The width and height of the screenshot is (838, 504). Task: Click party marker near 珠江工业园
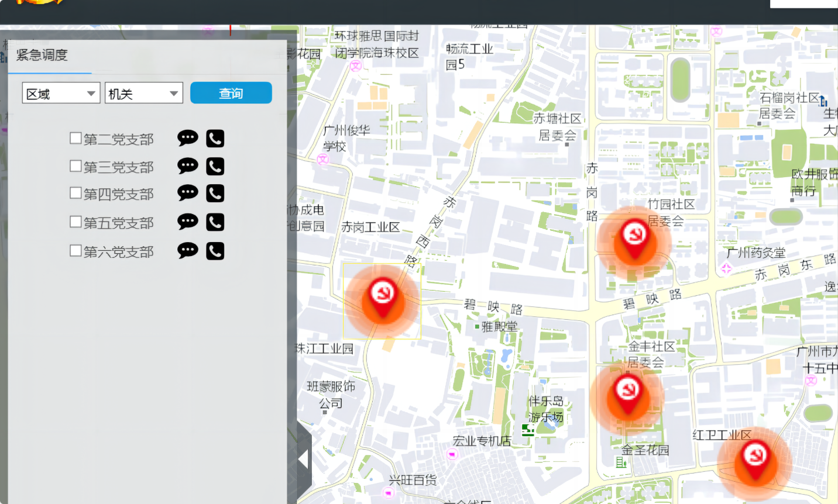(383, 300)
